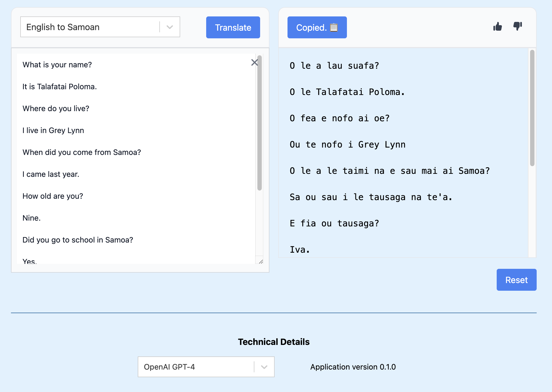The image size is (552, 392).
Task: Select the Technical Details heading
Action: tap(274, 342)
